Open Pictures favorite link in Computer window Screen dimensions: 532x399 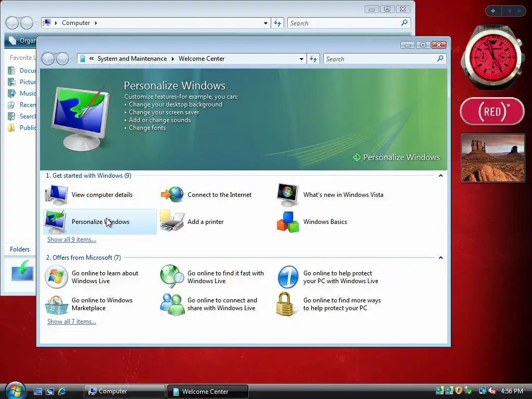tap(22, 82)
